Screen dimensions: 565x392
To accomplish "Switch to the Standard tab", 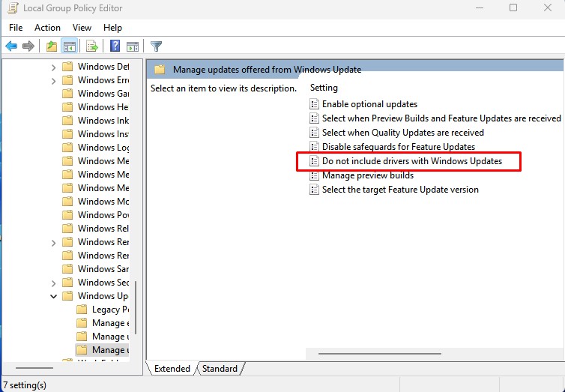I will coord(220,369).
